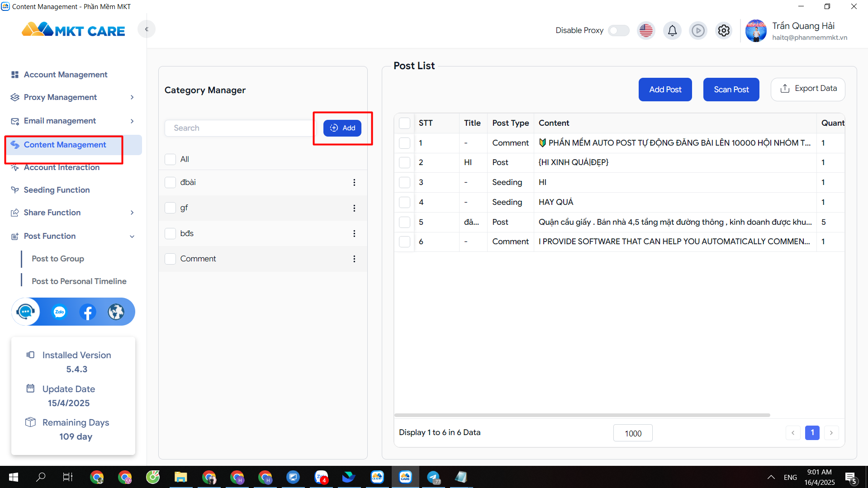Open options menu for category gf

pos(354,208)
